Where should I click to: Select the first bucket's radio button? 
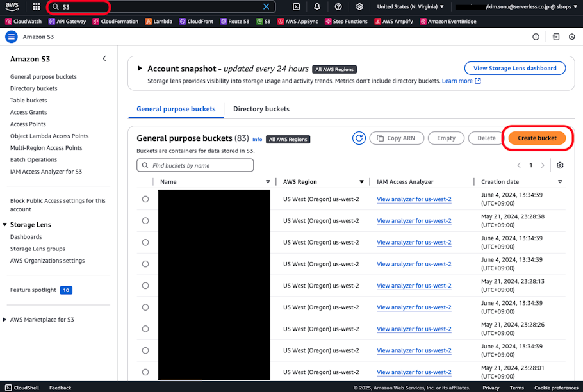(145, 199)
